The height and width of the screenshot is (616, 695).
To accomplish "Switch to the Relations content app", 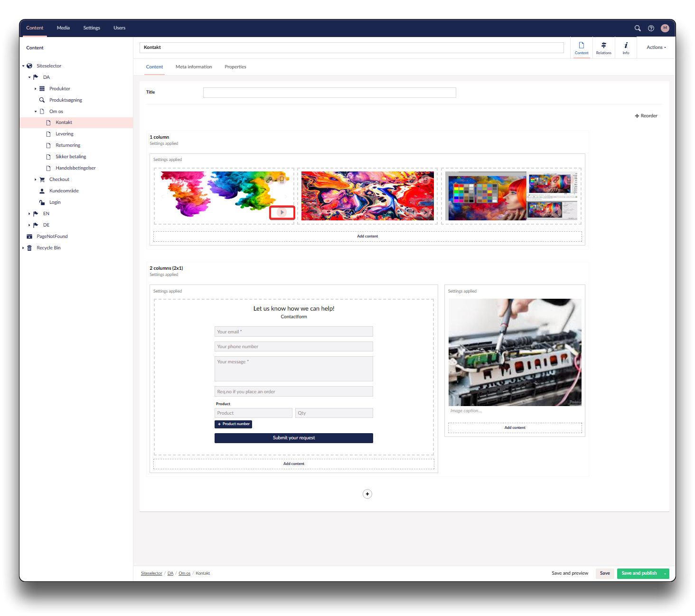I will pyautogui.click(x=603, y=48).
